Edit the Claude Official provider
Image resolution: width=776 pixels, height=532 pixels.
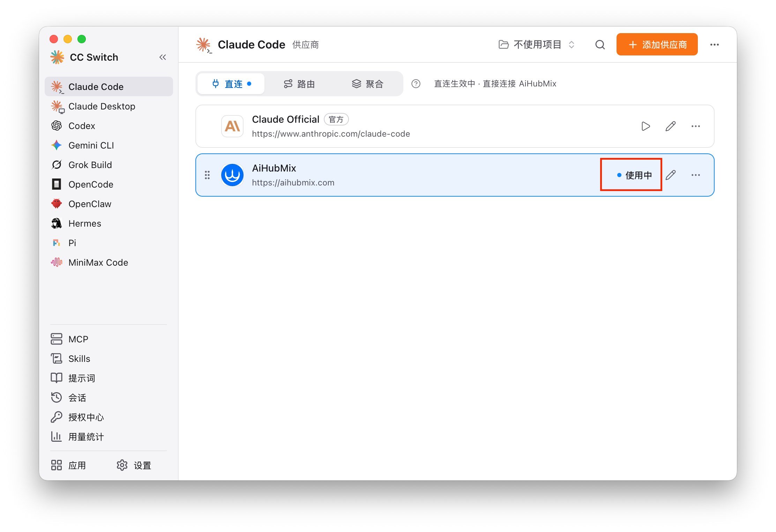(671, 126)
